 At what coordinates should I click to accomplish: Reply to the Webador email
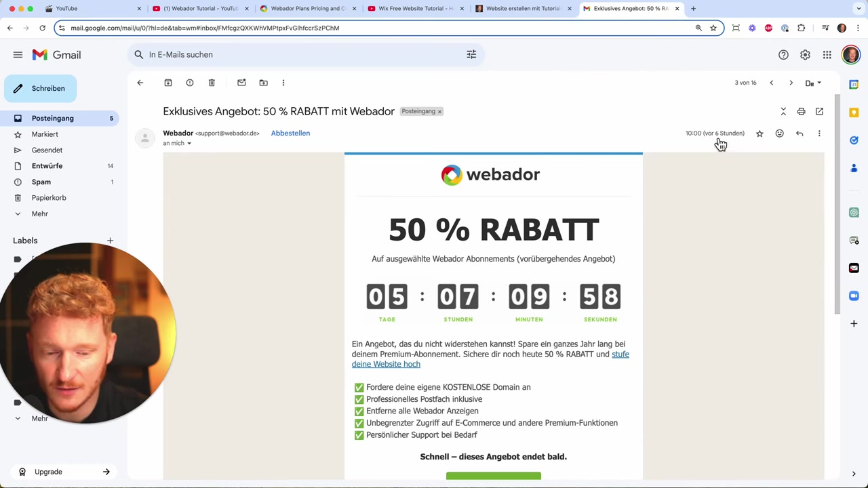point(800,134)
